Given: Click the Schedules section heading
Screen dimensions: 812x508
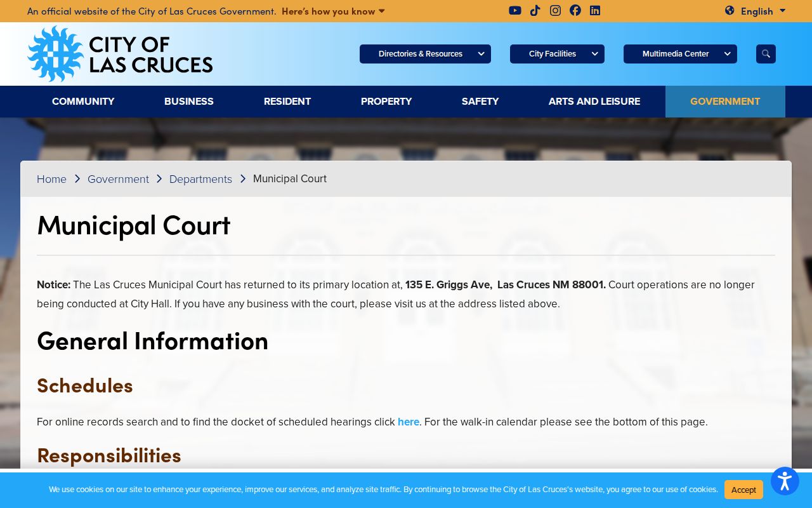Looking at the screenshot, I should (85, 385).
